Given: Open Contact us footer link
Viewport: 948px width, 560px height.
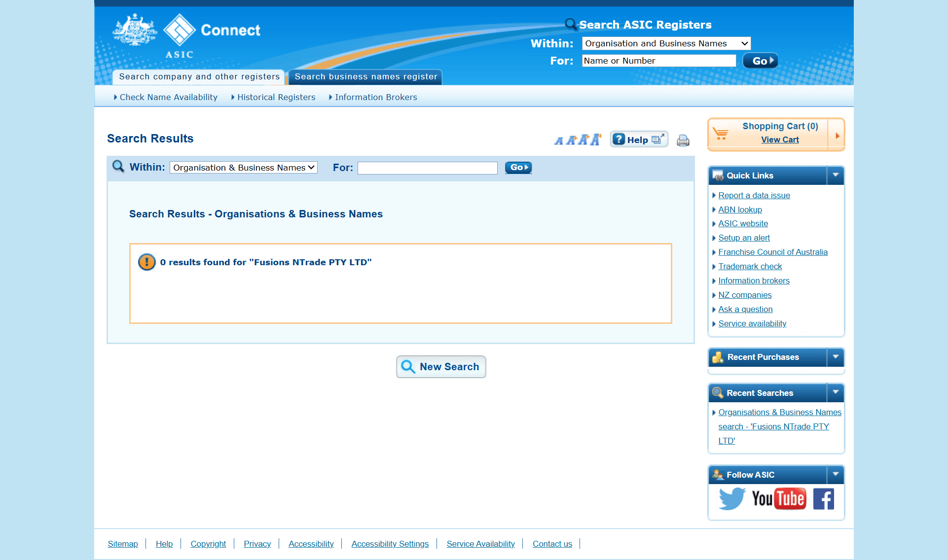Looking at the screenshot, I should [552, 544].
